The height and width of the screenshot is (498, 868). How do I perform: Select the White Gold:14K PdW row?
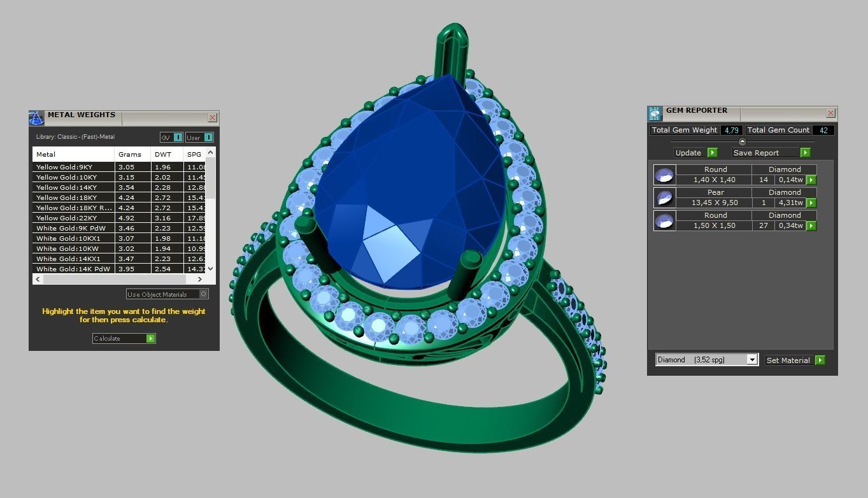coord(119,269)
